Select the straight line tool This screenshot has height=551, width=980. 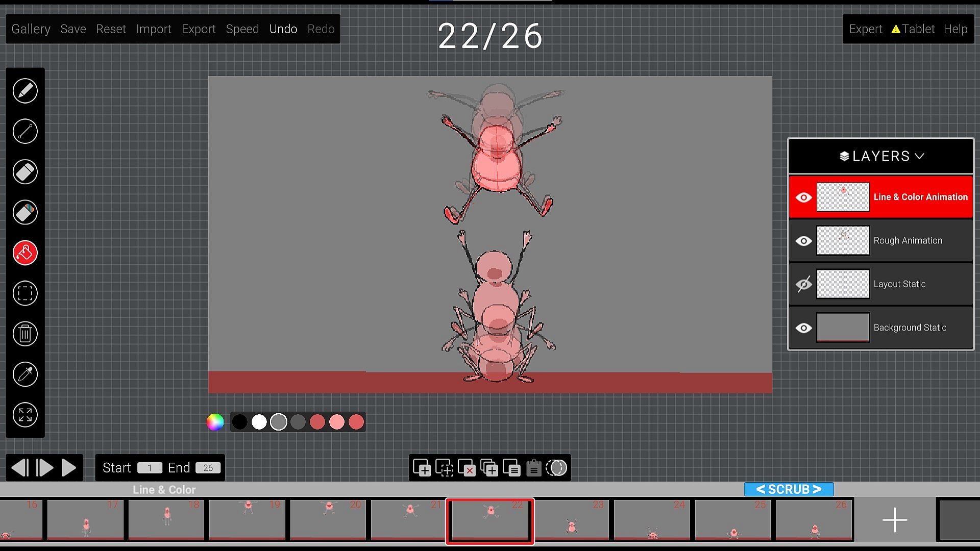coord(25,132)
